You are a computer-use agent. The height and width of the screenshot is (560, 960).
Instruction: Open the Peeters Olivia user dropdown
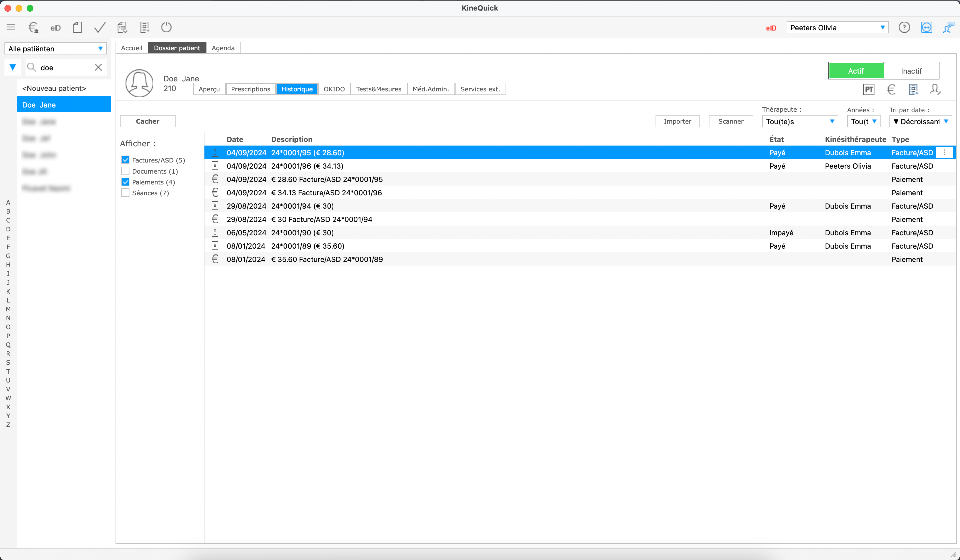(x=837, y=27)
